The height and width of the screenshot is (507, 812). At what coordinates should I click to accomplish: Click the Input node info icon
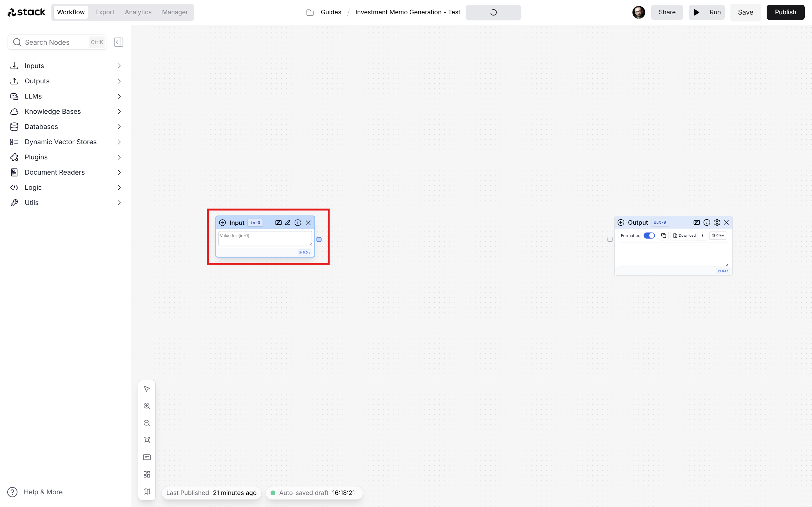tap(298, 222)
